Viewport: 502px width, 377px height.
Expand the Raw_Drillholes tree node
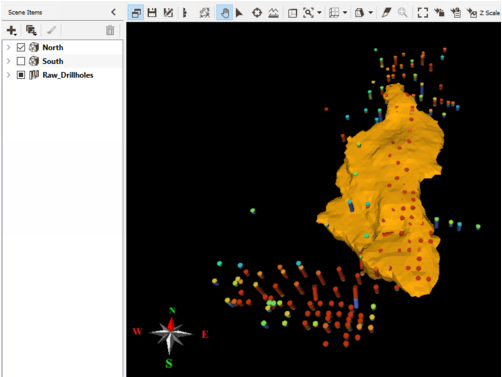tap(9, 75)
